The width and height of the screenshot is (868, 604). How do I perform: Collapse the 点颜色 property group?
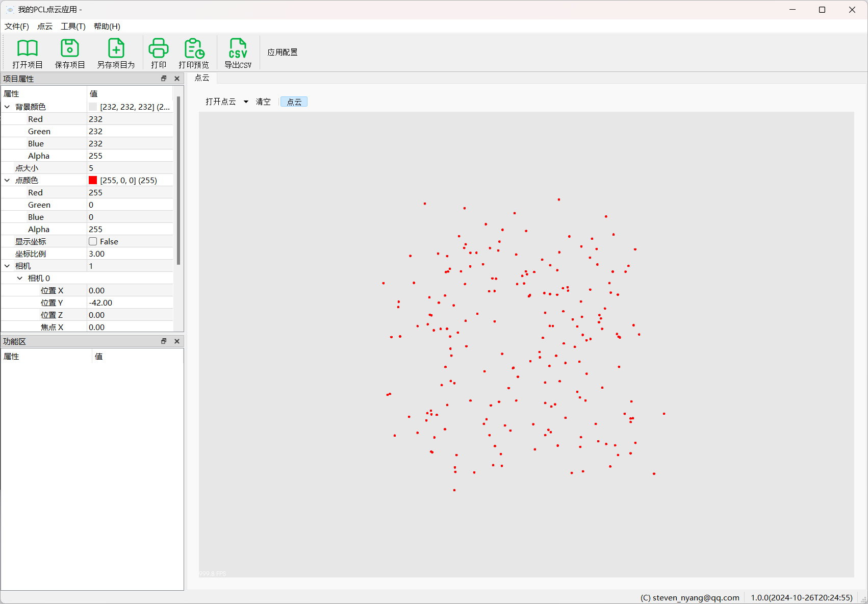tap(7, 180)
